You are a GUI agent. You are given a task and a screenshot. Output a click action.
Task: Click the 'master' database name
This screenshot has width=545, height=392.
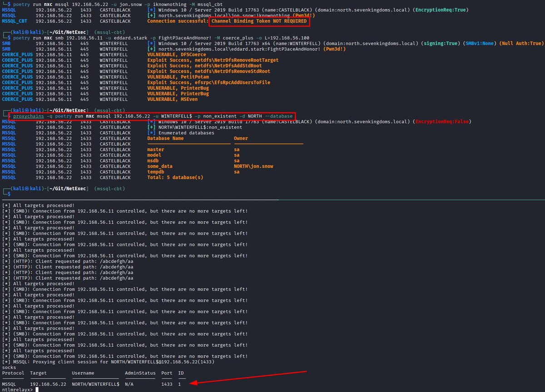[156, 149]
